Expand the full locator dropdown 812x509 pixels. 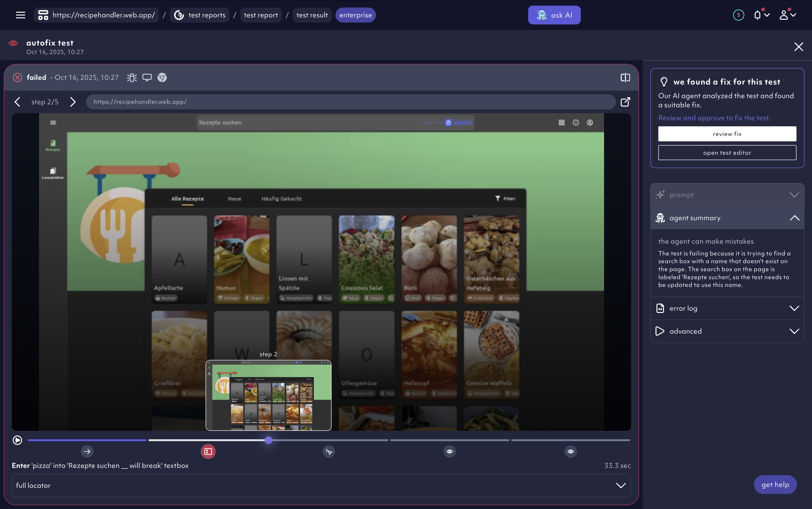click(621, 486)
